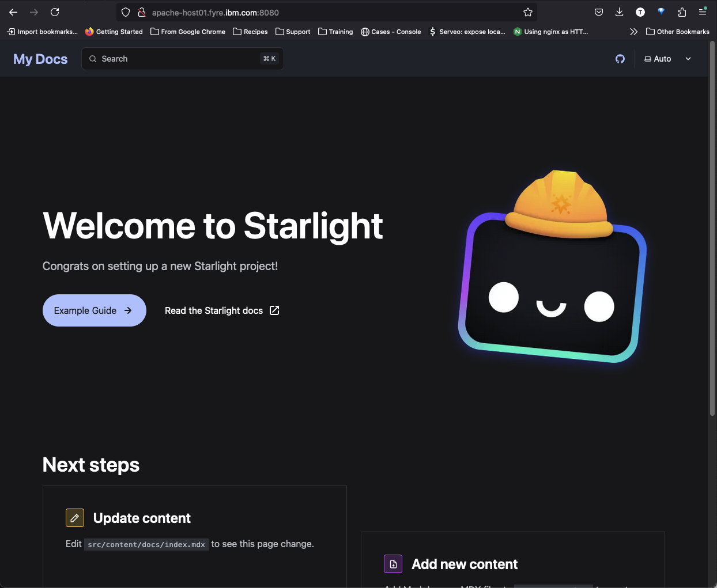Viewport: 717px width, 588px height.
Task: Click into the Search docs field
Action: click(182, 59)
